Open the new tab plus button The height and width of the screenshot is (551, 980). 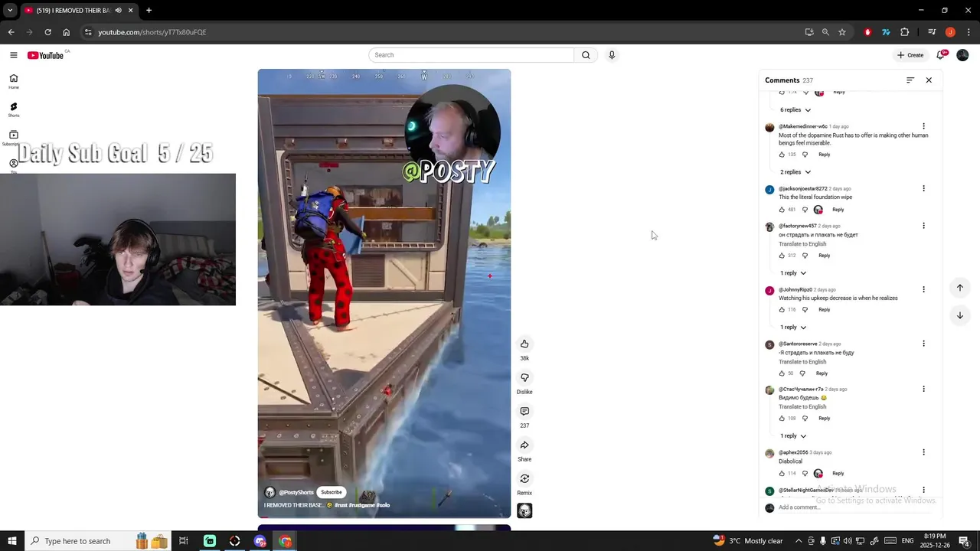pyautogui.click(x=149, y=10)
